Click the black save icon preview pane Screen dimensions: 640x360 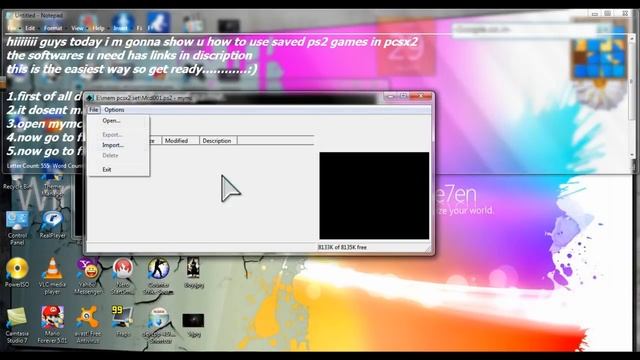tap(374, 196)
